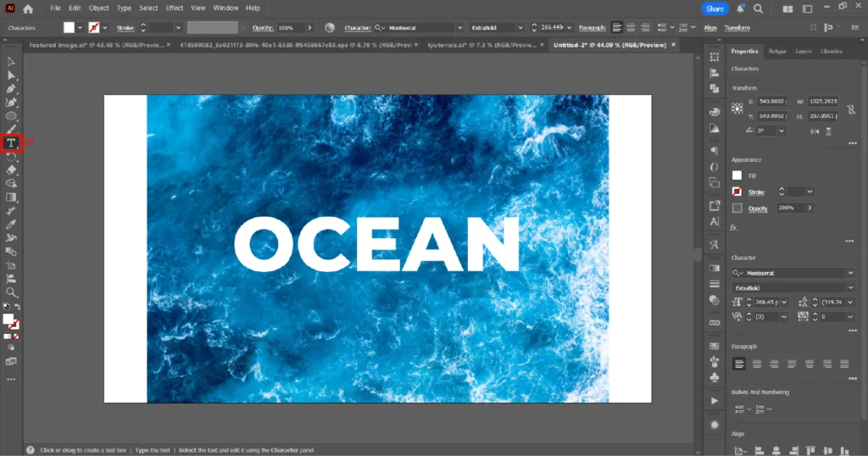
Task: Open the Links panel chain icon
Action: click(x=715, y=323)
